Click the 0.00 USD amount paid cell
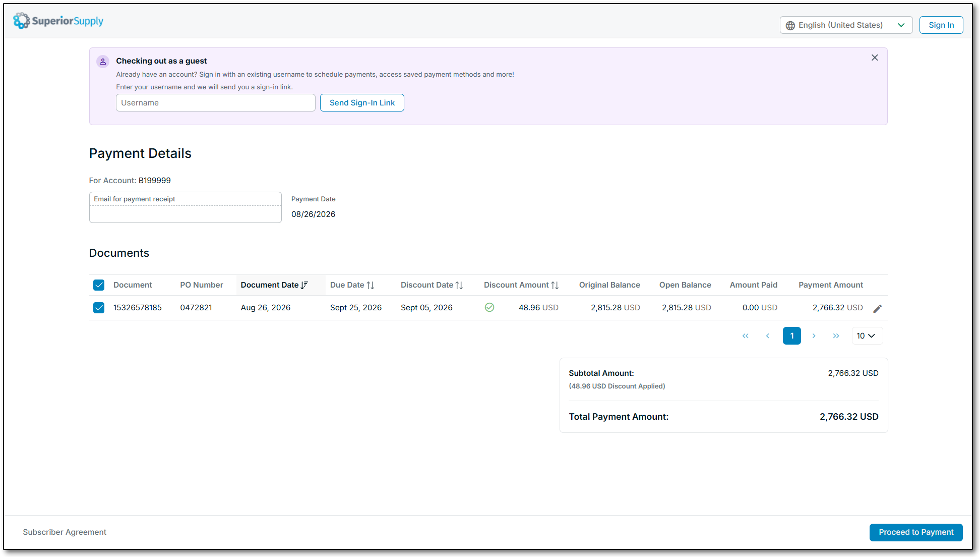Screen dimensions: 980x557 click(760, 308)
